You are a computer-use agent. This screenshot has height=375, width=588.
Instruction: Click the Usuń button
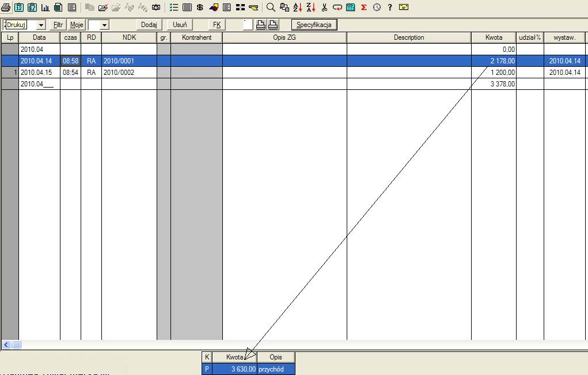tap(180, 25)
